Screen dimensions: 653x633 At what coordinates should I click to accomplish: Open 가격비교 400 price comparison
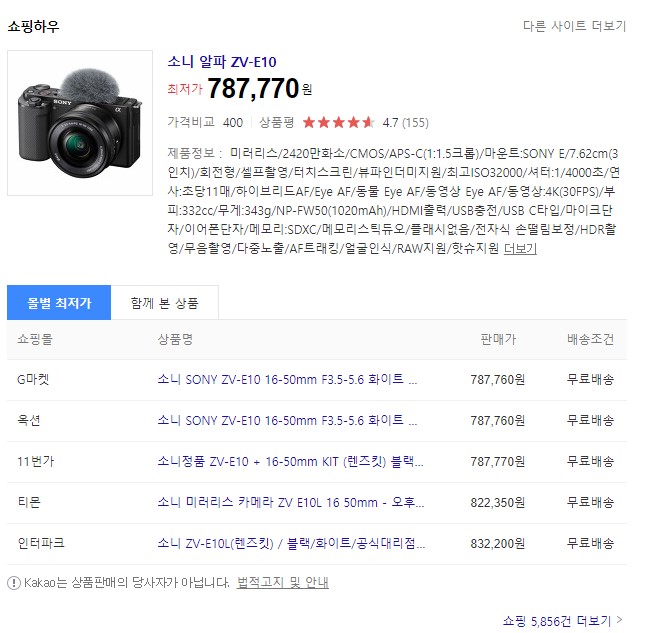pyautogui.click(x=205, y=122)
